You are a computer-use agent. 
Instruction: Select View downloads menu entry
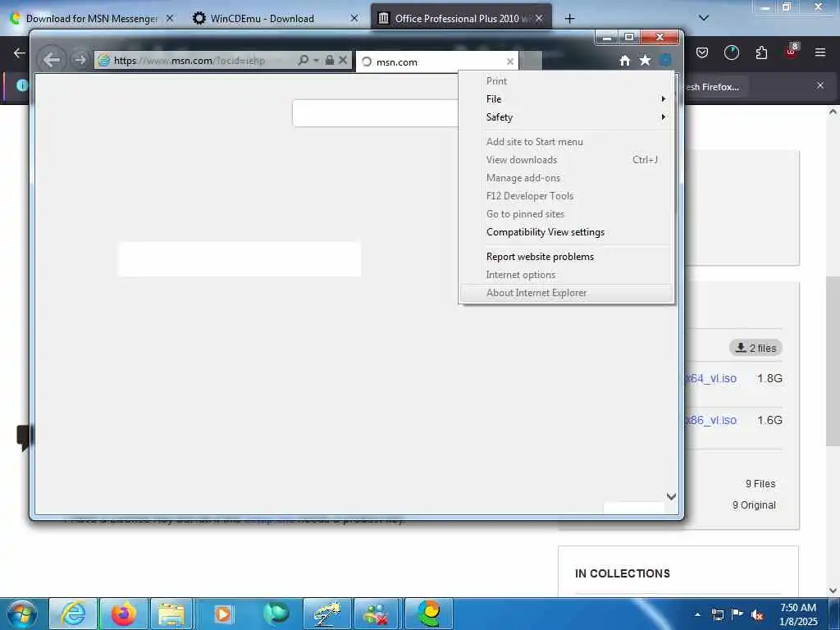pos(566,160)
